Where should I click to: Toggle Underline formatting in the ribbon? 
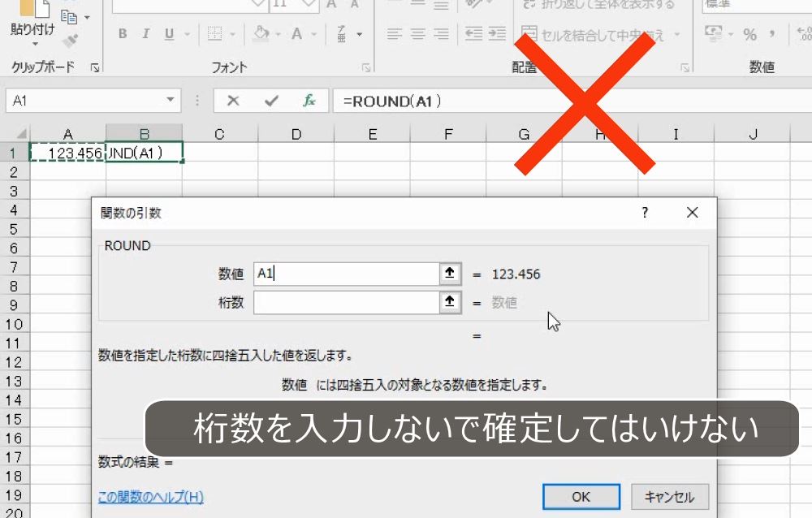[169, 34]
